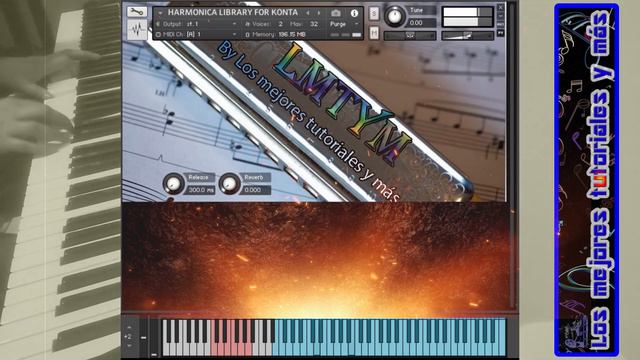
Task: Click the pitch bend wheel strip
Action: point(143,338)
